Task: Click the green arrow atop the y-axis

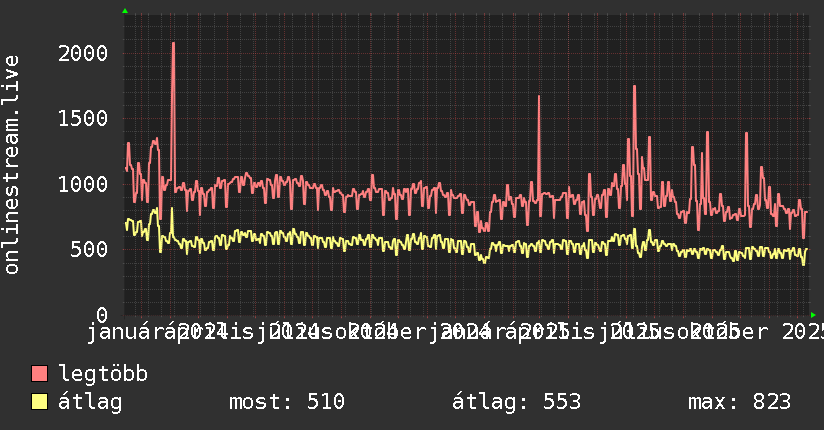Action: 125,11
